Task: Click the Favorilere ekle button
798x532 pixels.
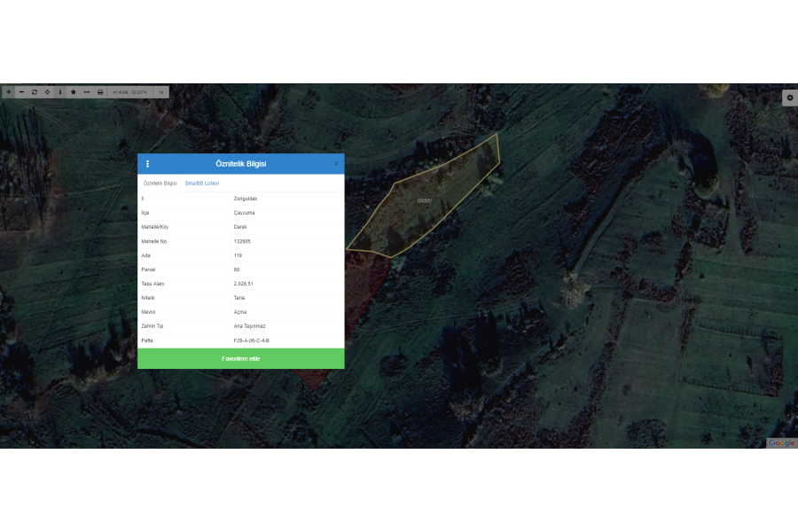Action: [241, 358]
